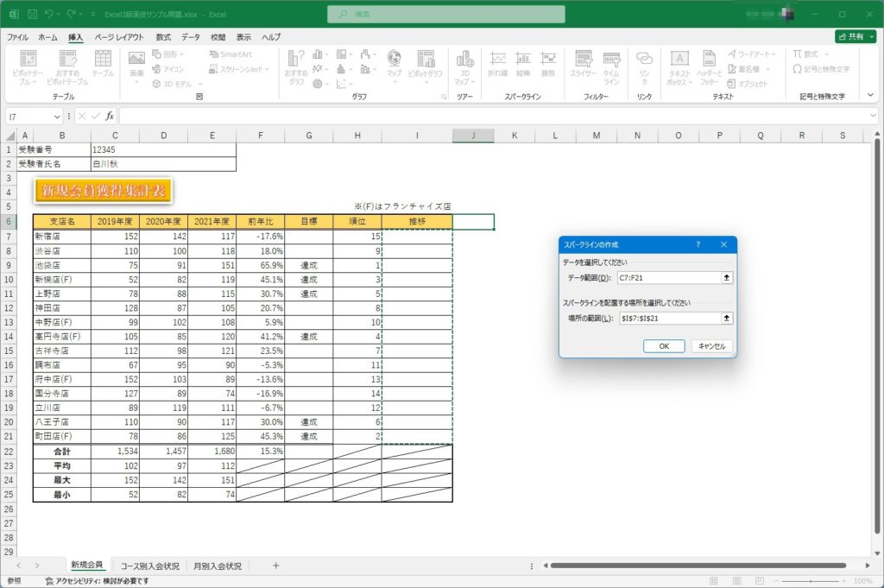Open the Name Box dropdown arrow
Image resolution: width=884 pixels, height=588 pixels.
(59, 116)
